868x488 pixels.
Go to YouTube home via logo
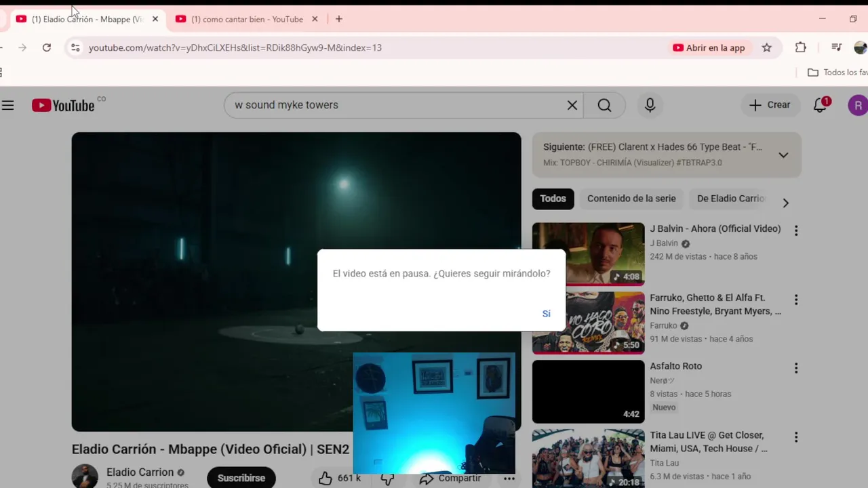click(63, 105)
